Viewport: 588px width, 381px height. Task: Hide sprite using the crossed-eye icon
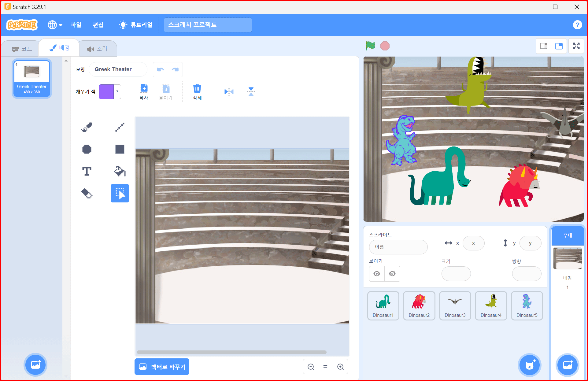coord(392,274)
